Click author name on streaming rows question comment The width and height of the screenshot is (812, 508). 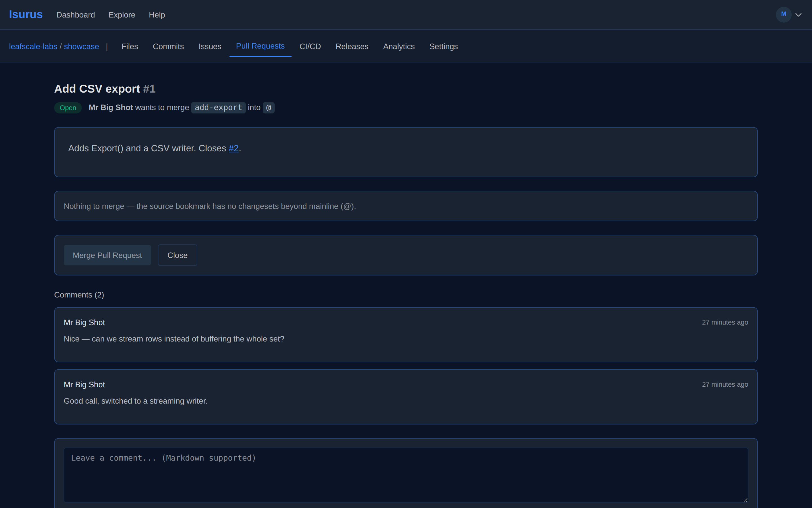[84, 323]
